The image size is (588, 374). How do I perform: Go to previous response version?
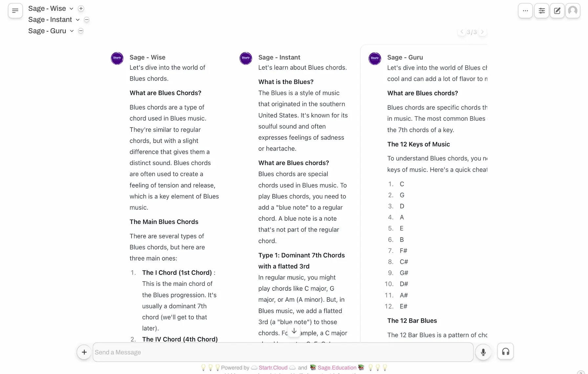click(x=462, y=32)
